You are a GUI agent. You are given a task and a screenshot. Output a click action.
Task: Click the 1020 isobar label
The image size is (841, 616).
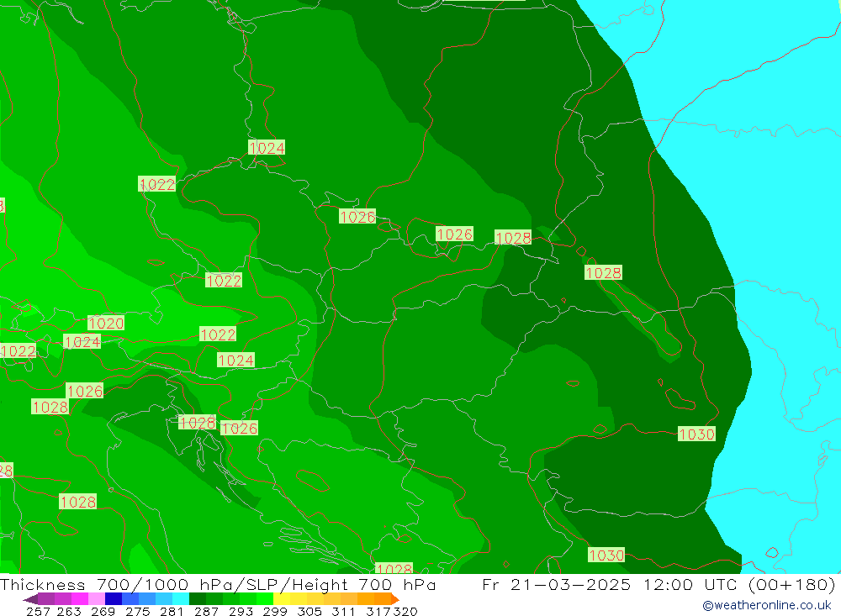pos(106,324)
